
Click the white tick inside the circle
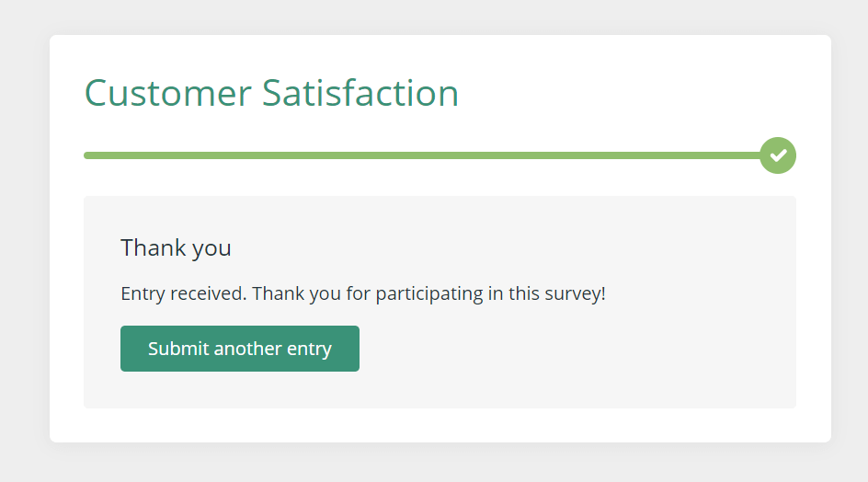778,155
